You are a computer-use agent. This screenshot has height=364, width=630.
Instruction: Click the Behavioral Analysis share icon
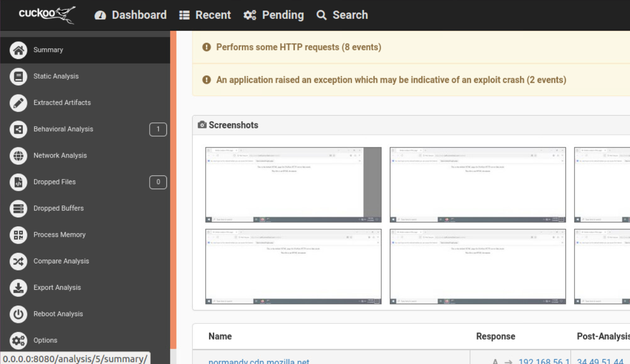(18, 129)
